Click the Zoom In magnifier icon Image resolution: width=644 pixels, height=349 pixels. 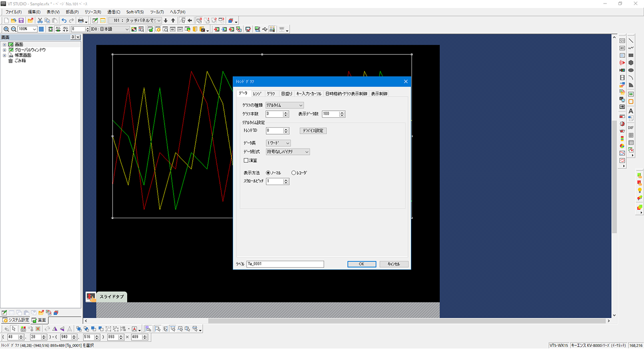[6, 29]
